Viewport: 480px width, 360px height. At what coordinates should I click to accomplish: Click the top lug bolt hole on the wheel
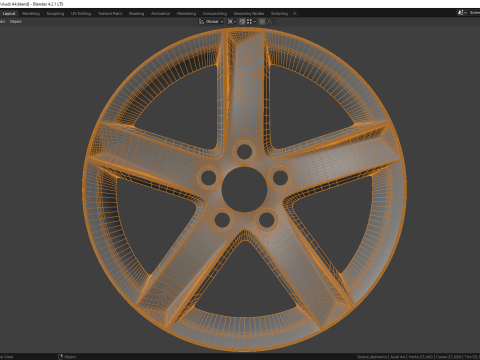tap(244, 152)
